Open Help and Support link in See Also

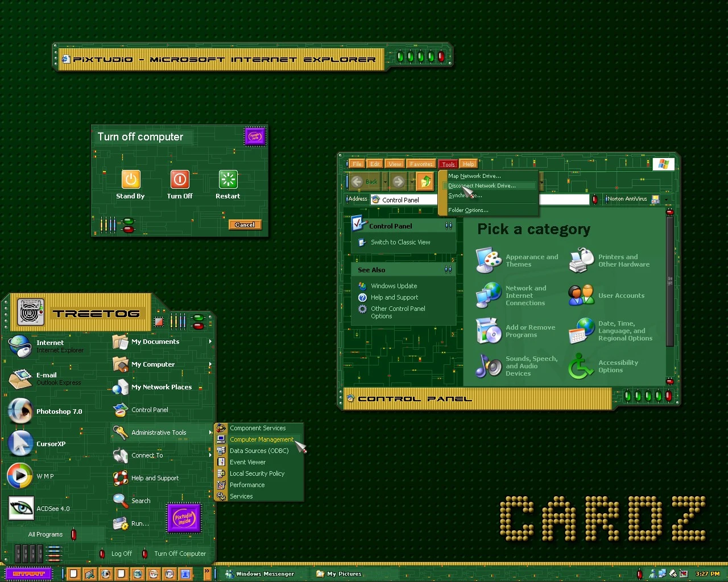pyautogui.click(x=394, y=297)
